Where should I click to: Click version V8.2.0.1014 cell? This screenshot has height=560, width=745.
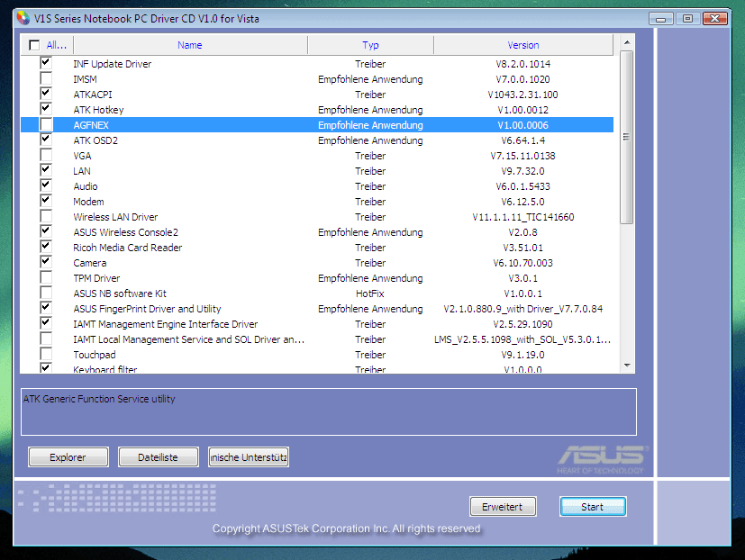(x=523, y=64)
